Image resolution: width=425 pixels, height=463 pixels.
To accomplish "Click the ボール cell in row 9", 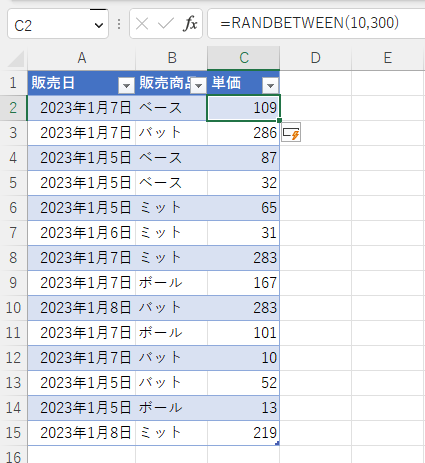I will 171,283.
